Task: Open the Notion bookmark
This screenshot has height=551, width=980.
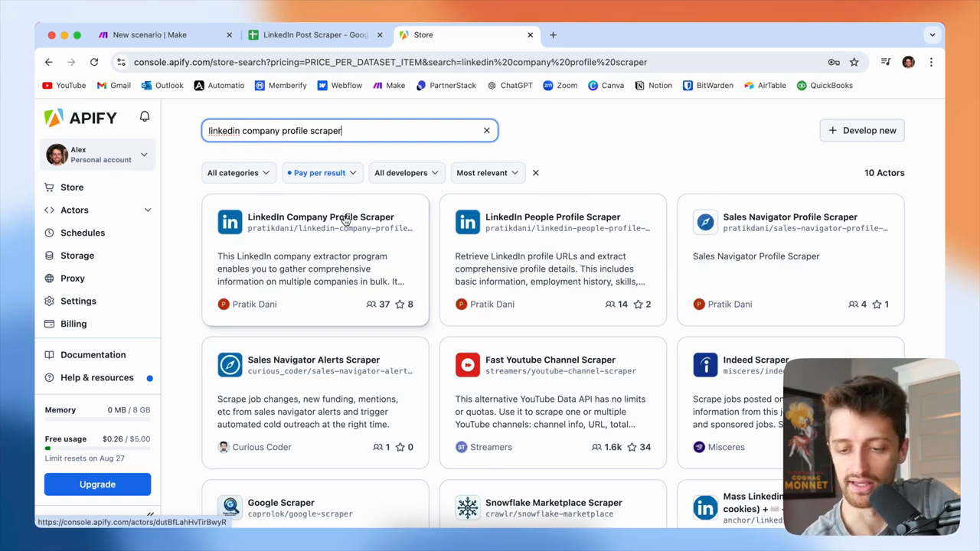Action: [x=653, y=86]
